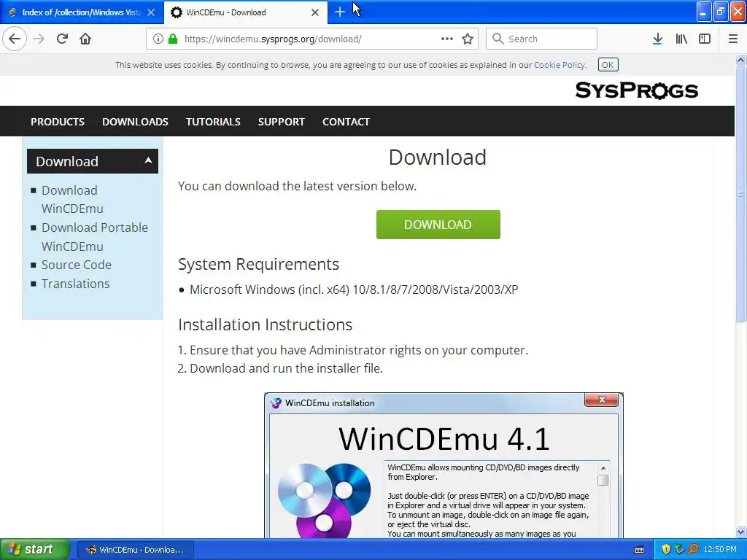
Task: Click the scrollbar up arrow
Action: [x=740, y=60]
